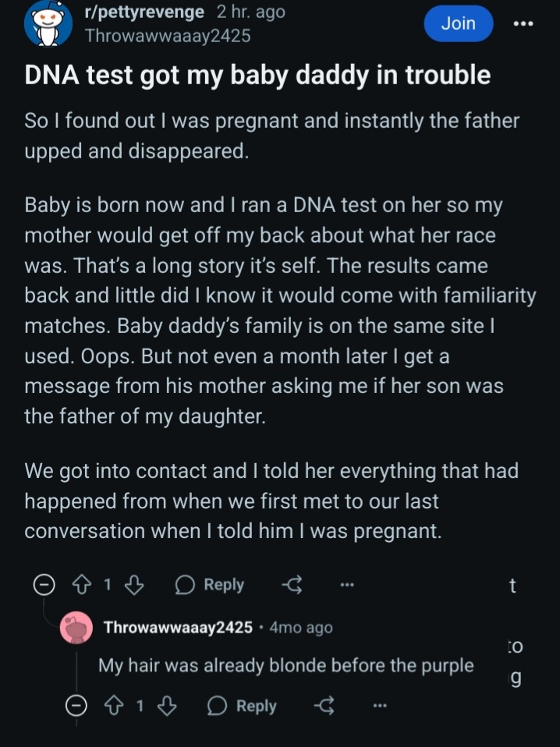Viewport: 560px width, 747px height.
Task: Downvote the first comment
Action: (x=134, y=585)
